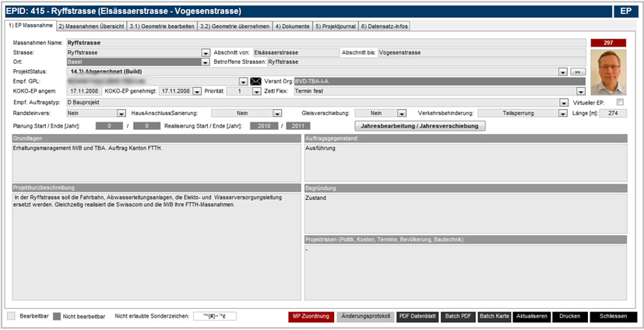Screen dimensions: 644x330
Task: Click the red MP Zuordnung button
Action: pos(311,317)
